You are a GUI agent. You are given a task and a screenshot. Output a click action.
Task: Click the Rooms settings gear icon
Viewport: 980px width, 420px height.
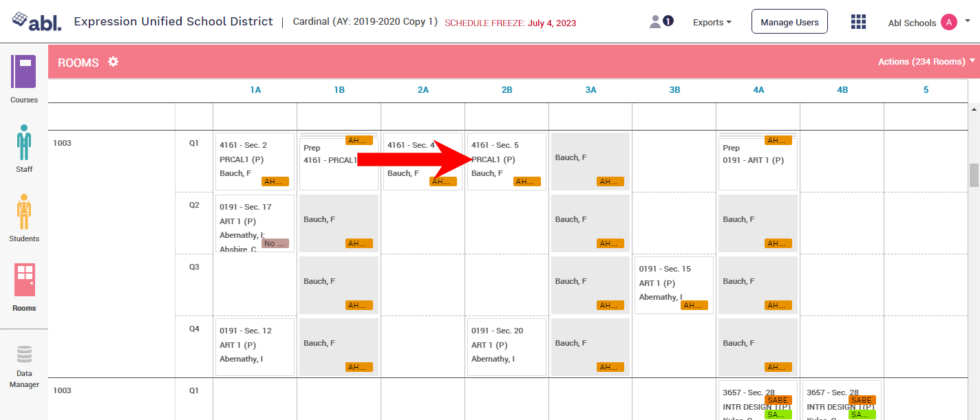[114, 62]
